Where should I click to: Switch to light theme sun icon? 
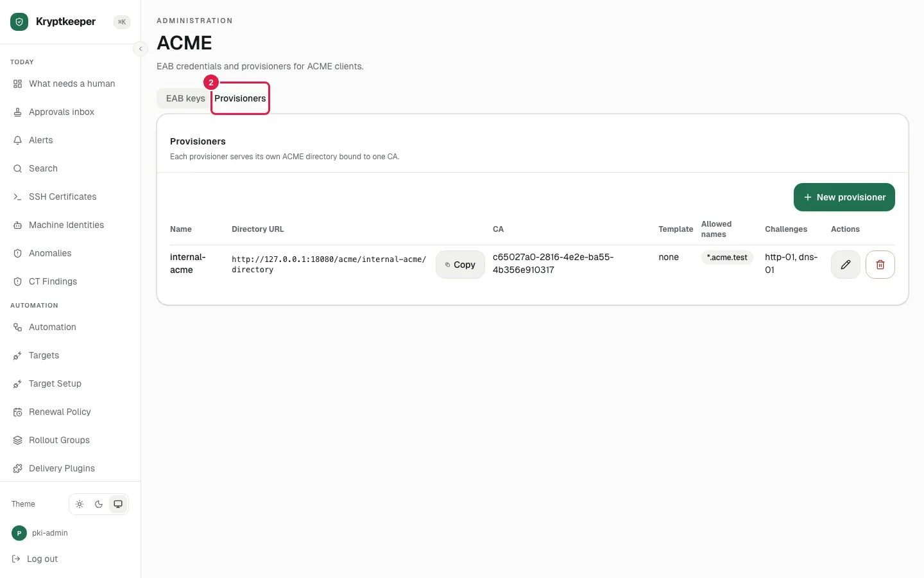(x=80, y=504)
